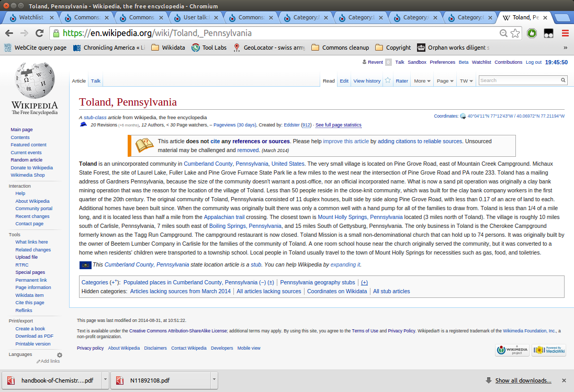The image size is (574, 392).
Task: Close the downloads bar
Action: 564,381
